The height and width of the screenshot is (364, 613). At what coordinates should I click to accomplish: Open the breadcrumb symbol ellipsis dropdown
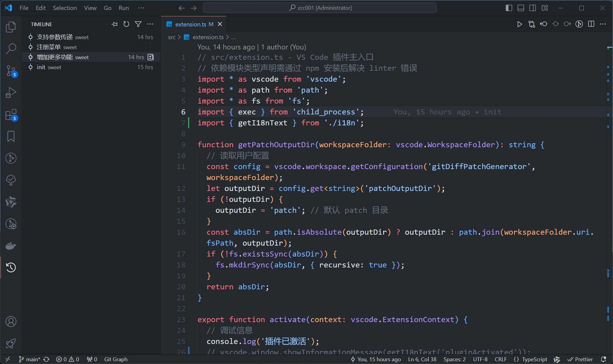point(233,37)
